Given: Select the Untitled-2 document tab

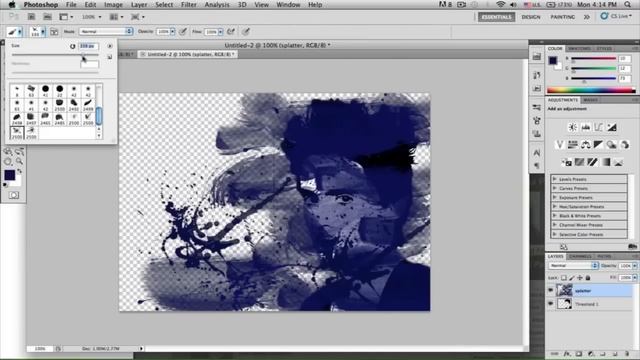Looking at the screenshot, I should pos(188,54).
